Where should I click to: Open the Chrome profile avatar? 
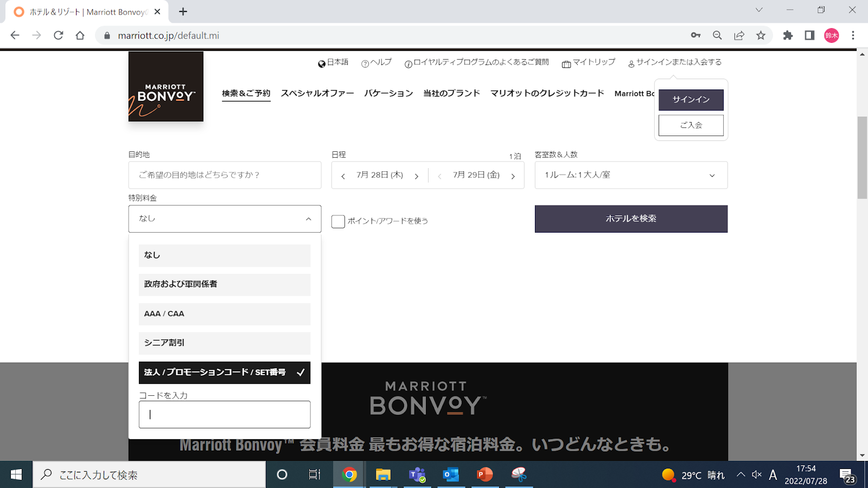pyautogui.click(x=832, y=35)
